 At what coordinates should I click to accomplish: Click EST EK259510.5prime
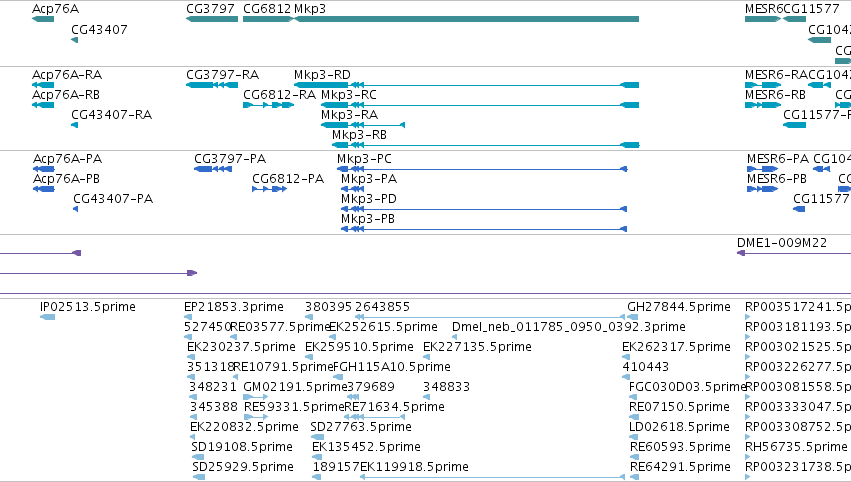click(309, 357)
